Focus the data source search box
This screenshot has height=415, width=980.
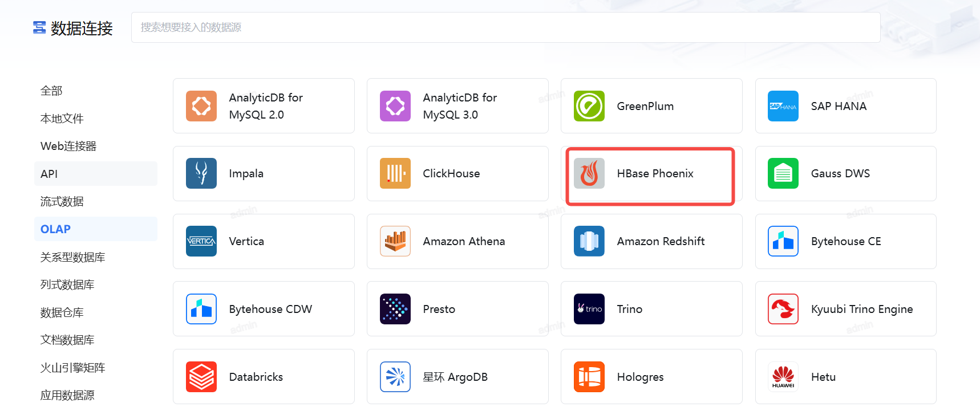(505, 27)
